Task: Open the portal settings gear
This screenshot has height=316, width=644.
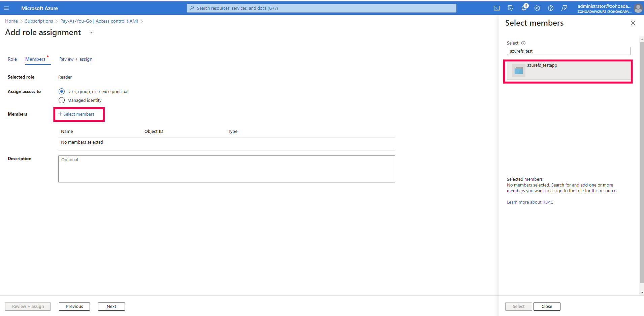Action: pyautogui.click(x=537, y=8)
